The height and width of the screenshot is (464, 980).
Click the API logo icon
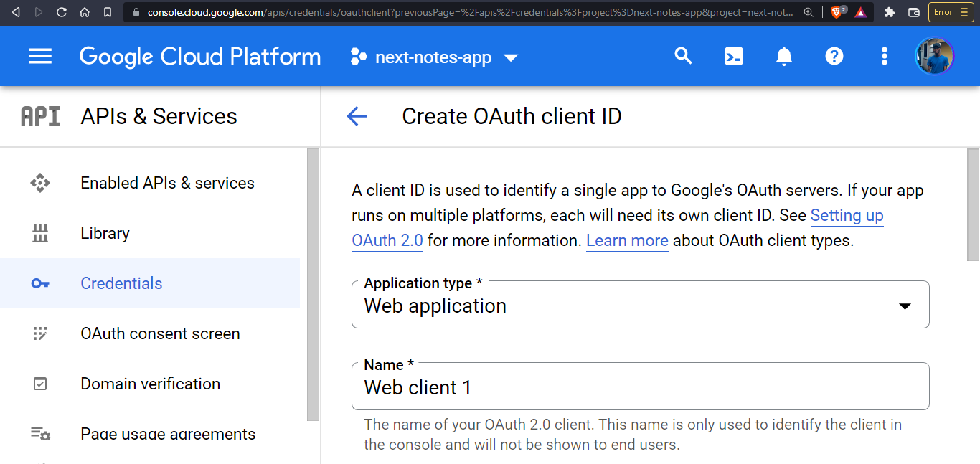point(40,116)
